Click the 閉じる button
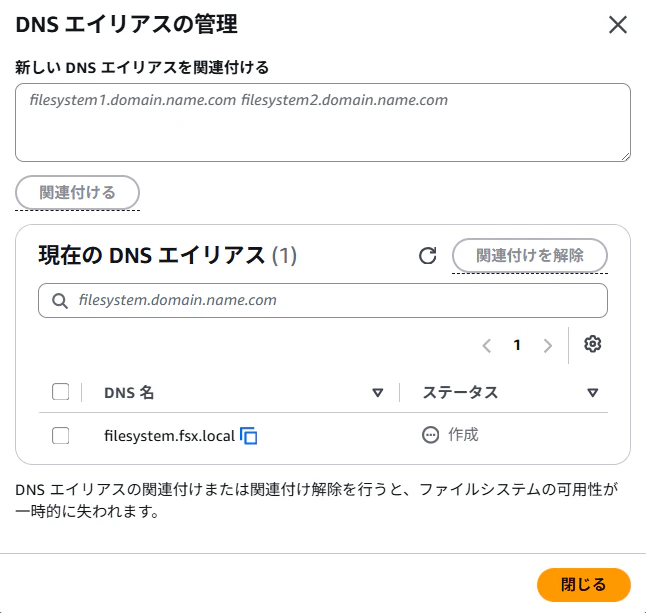The image size is (646, 613). tap(584, 585)
